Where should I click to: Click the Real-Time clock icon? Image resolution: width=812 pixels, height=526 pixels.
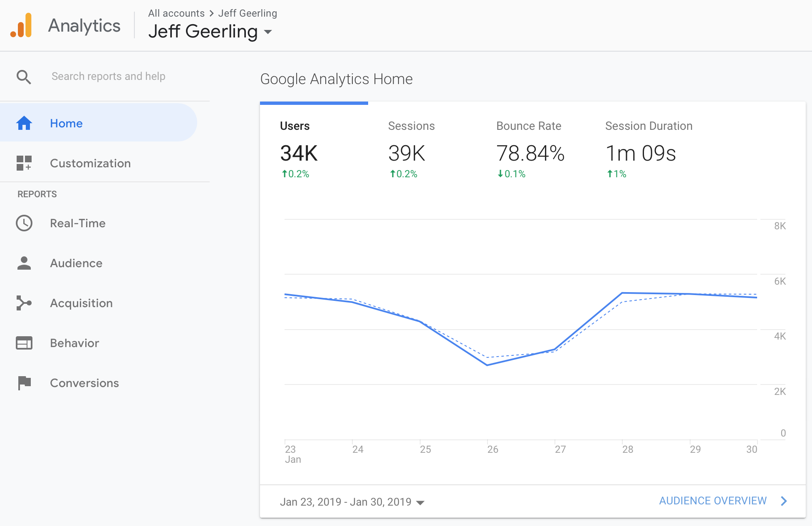(24, 223)
